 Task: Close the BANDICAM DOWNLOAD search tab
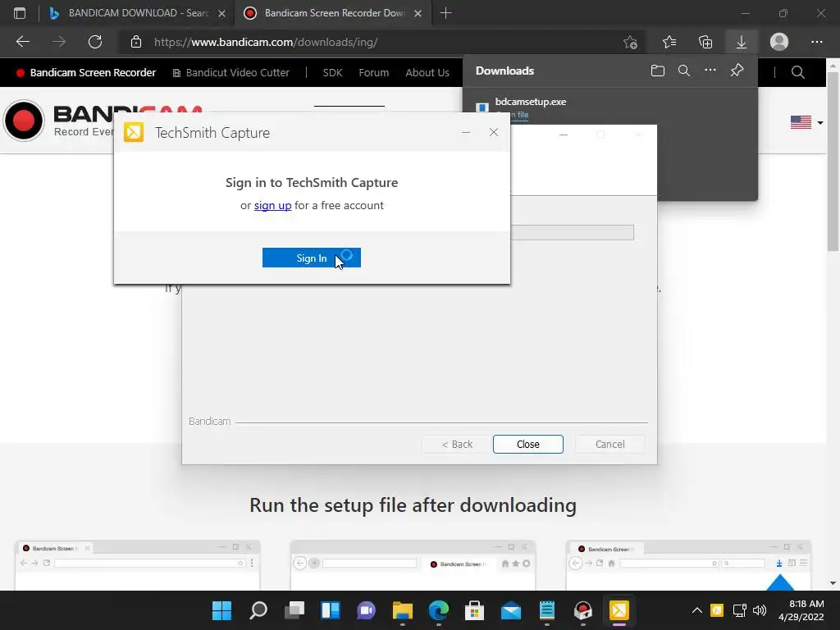click(x=221, y=13)
